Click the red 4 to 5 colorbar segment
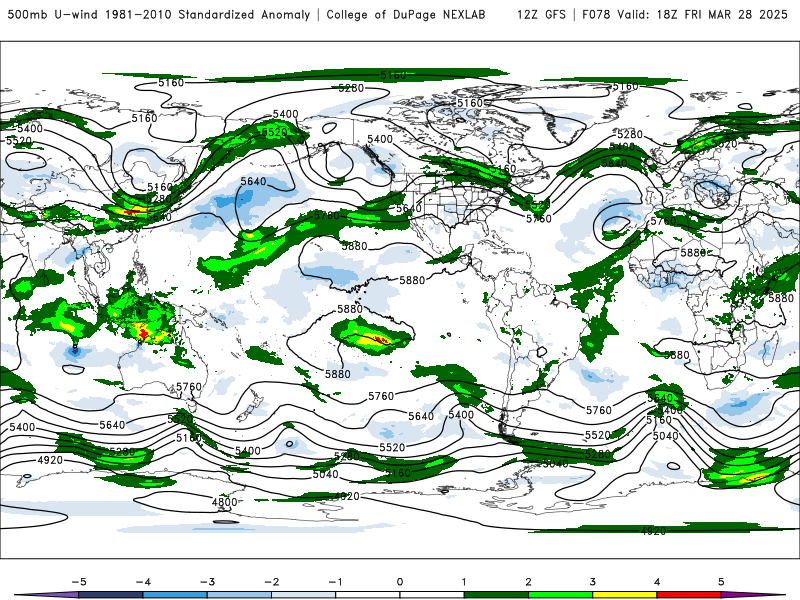The image size is (800, 600). click(689, 595)
